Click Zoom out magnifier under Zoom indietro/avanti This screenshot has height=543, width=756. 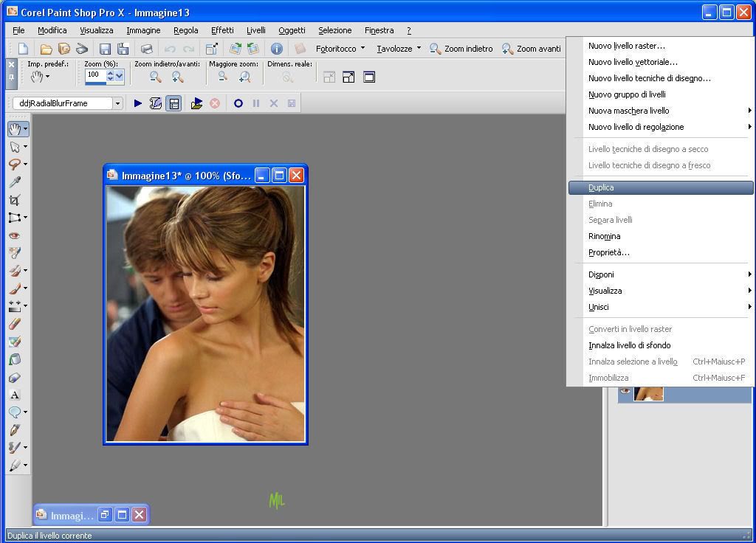point(155,77)
